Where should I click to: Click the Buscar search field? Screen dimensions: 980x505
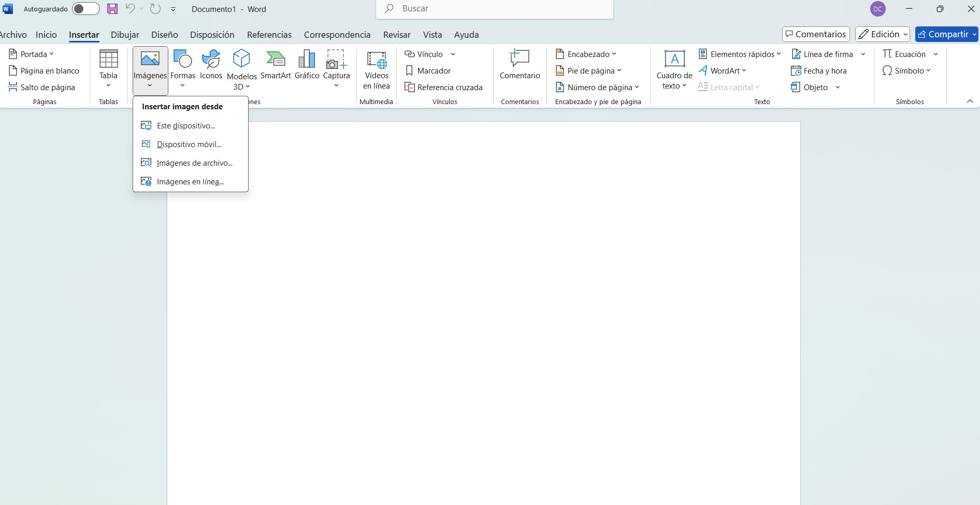tap(495, 9)
